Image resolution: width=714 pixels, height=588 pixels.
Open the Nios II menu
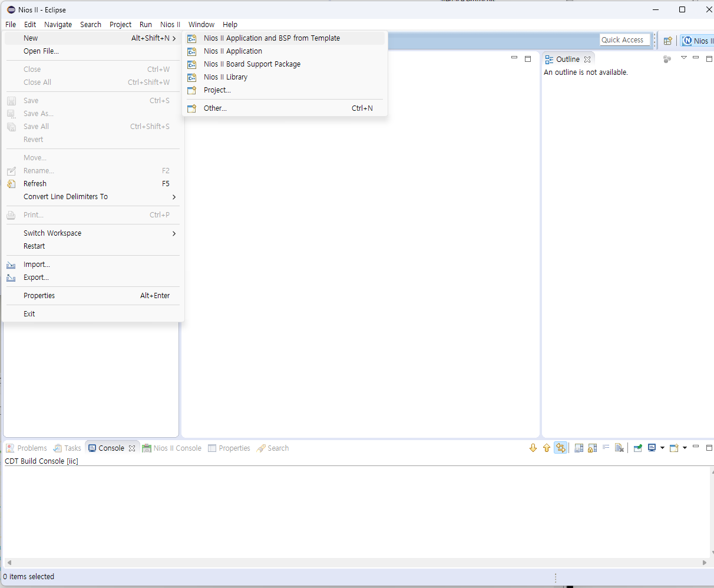pos(170,25)
